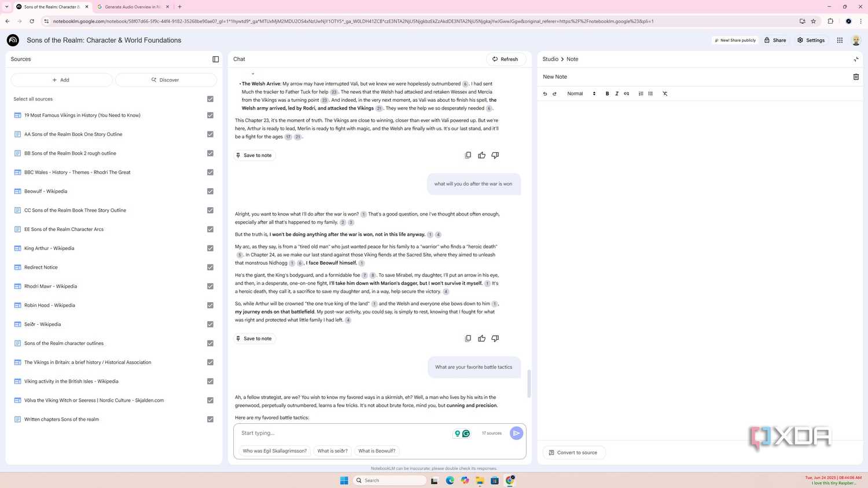Viewport: 868px width, 488px height.
Task: Click 'Convert to source' for the note
Action: 573,453
